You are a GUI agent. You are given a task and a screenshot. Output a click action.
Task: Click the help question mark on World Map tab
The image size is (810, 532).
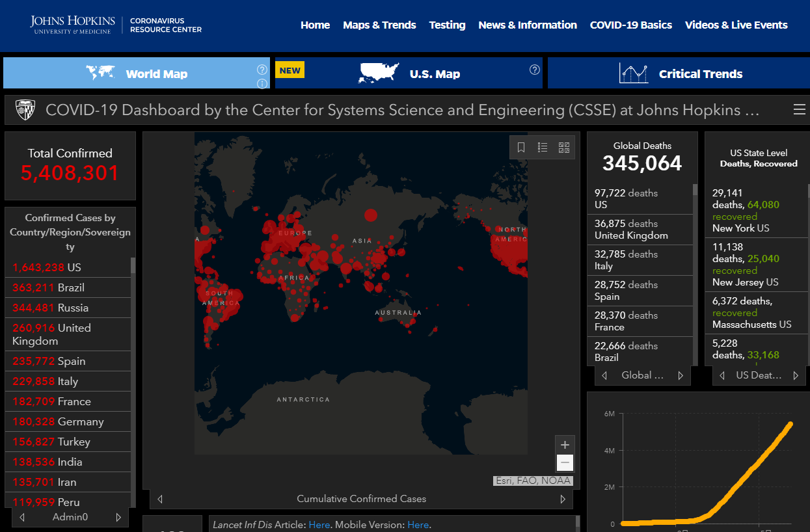coord(262,70)
